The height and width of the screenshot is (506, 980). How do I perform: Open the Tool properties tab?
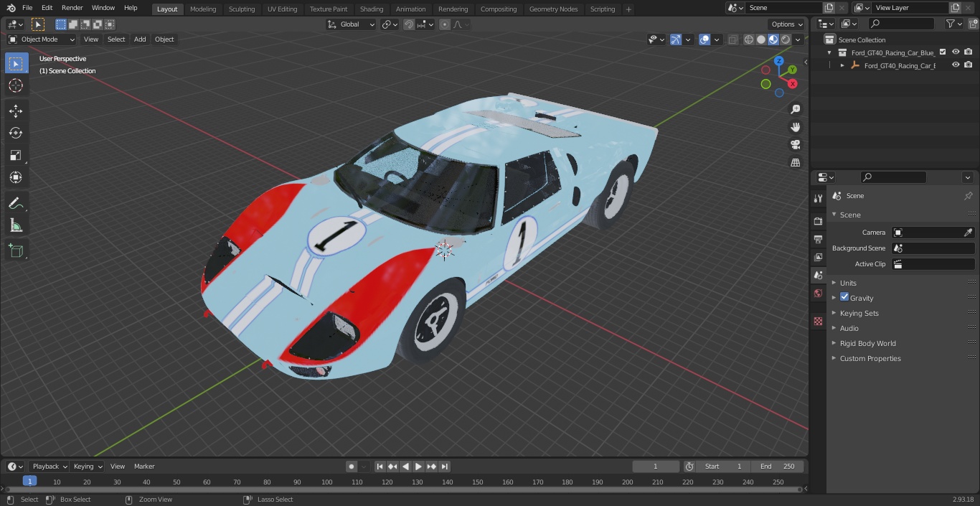818,198
